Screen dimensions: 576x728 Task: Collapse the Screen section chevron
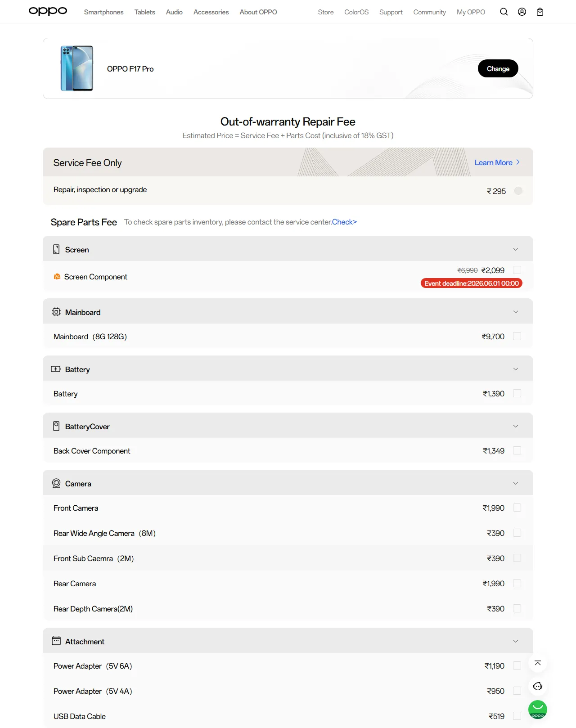tap(516, 249)
